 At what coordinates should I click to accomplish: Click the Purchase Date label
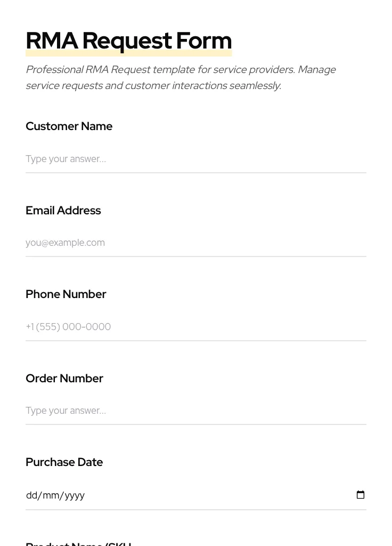(64, 462)
